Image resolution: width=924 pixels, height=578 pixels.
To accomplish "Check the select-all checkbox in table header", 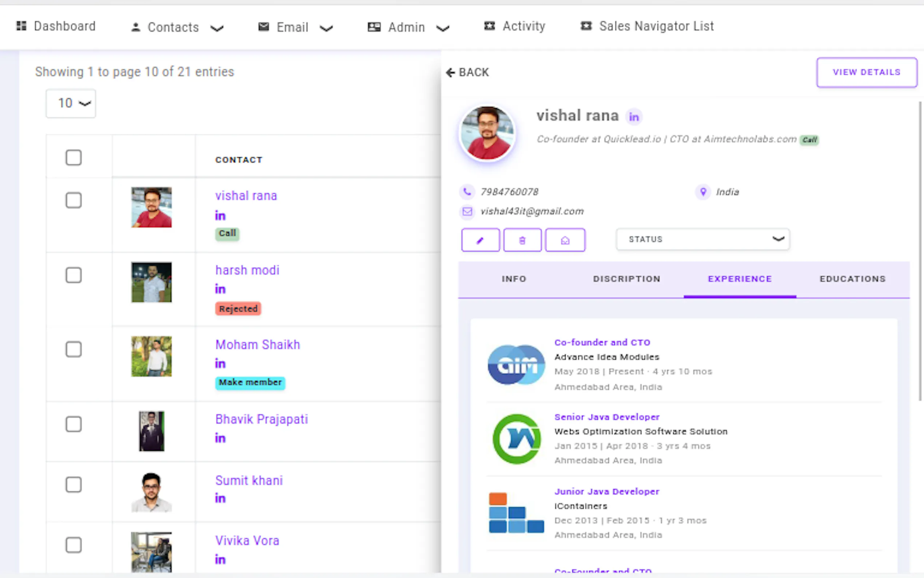I will [x=73, y=158].
